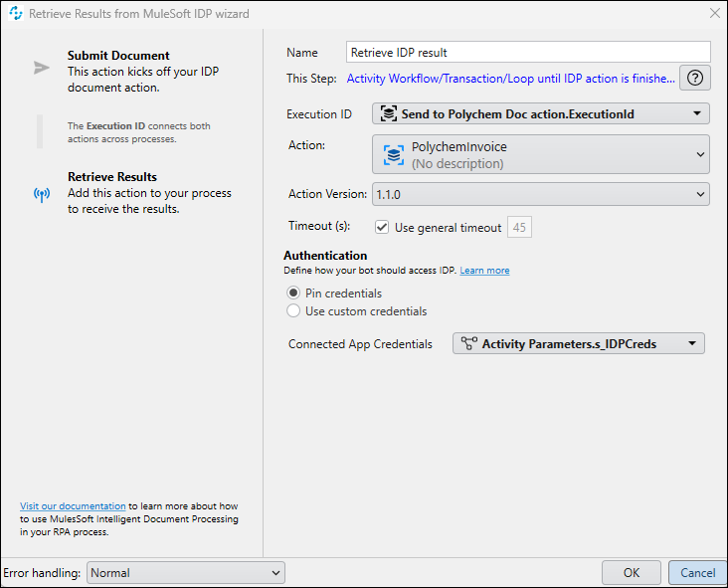Image resolution: width=728 pixels, height=588 pixels.
Task: Click the Cancel button
Action: (x=697, y=573)
